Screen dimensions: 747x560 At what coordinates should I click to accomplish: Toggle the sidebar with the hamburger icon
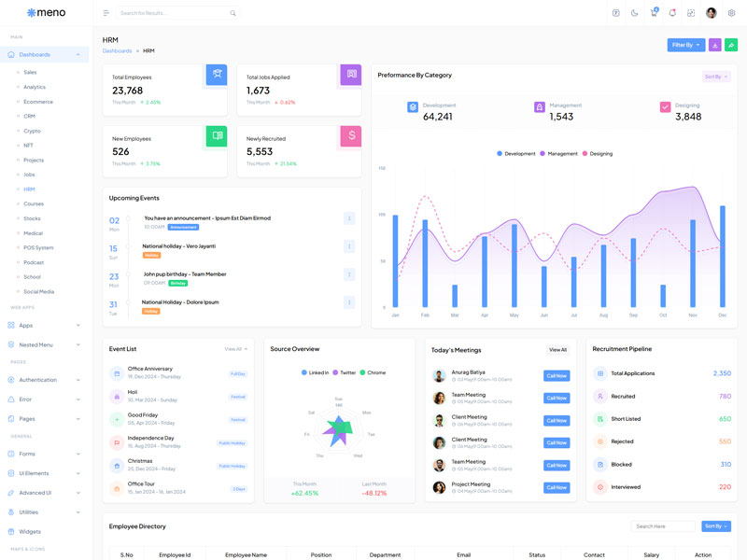click(x=106, y=13)
